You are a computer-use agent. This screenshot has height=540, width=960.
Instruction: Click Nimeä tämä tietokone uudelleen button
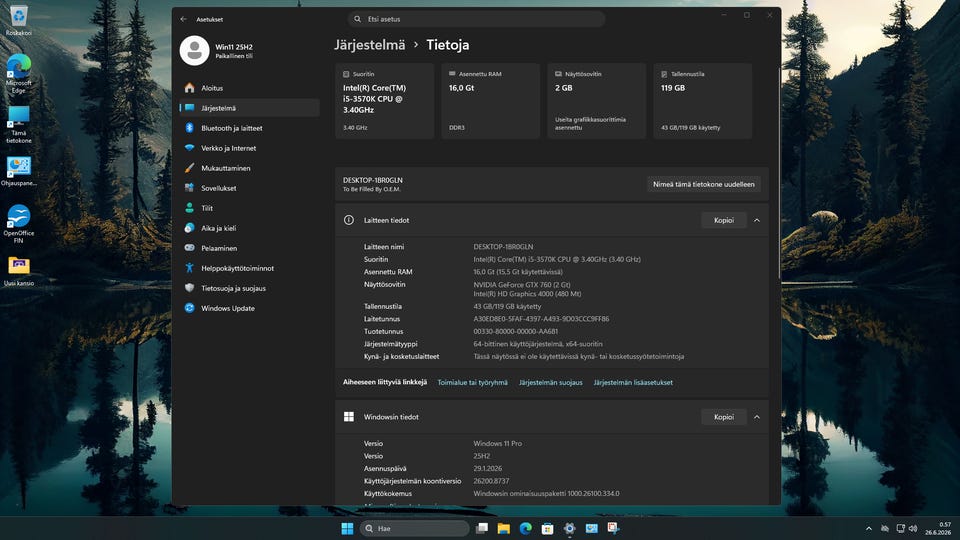pos(703,184)
